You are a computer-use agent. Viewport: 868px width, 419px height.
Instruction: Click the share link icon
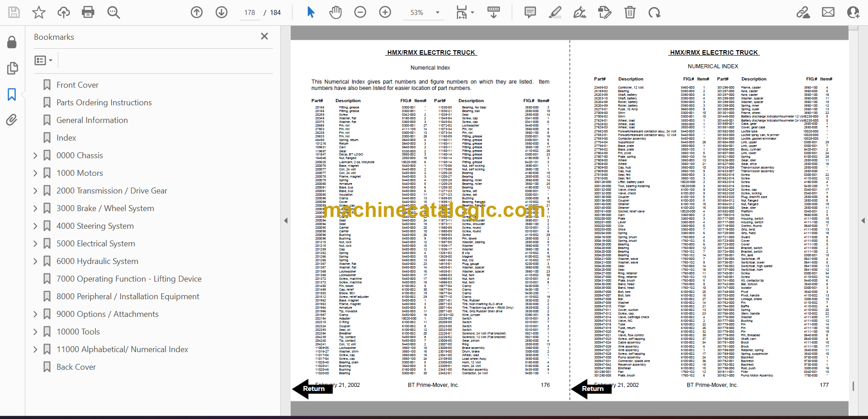click(x=803, y=12)
